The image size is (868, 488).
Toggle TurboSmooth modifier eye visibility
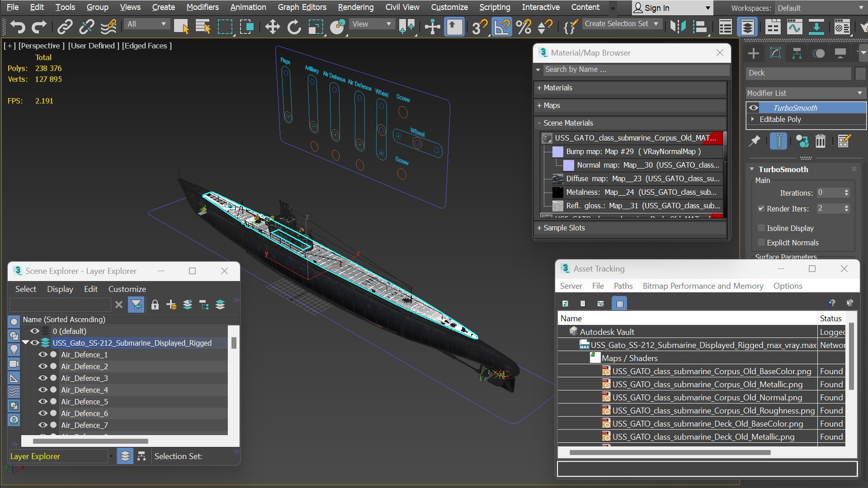click(753, 108)
